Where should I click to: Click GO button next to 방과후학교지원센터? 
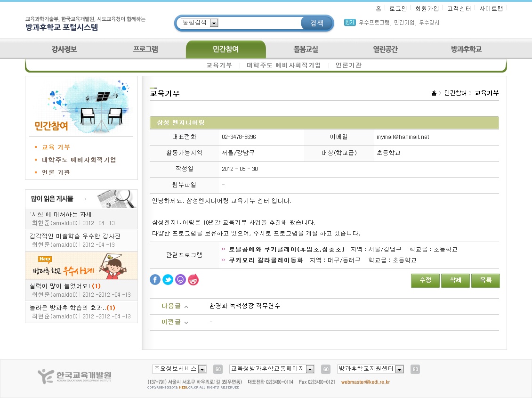pos(415,369)
